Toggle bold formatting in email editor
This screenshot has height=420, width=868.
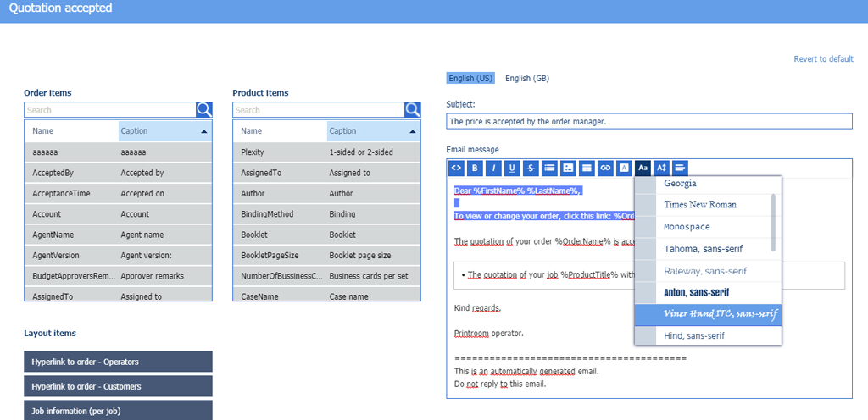[x=475, y=168]
